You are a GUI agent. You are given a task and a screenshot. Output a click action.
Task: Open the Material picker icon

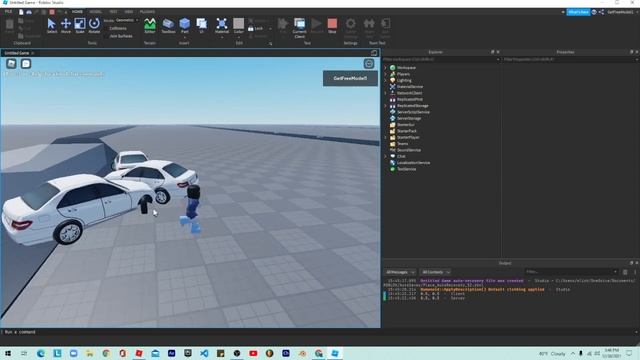tap(222, 24)
